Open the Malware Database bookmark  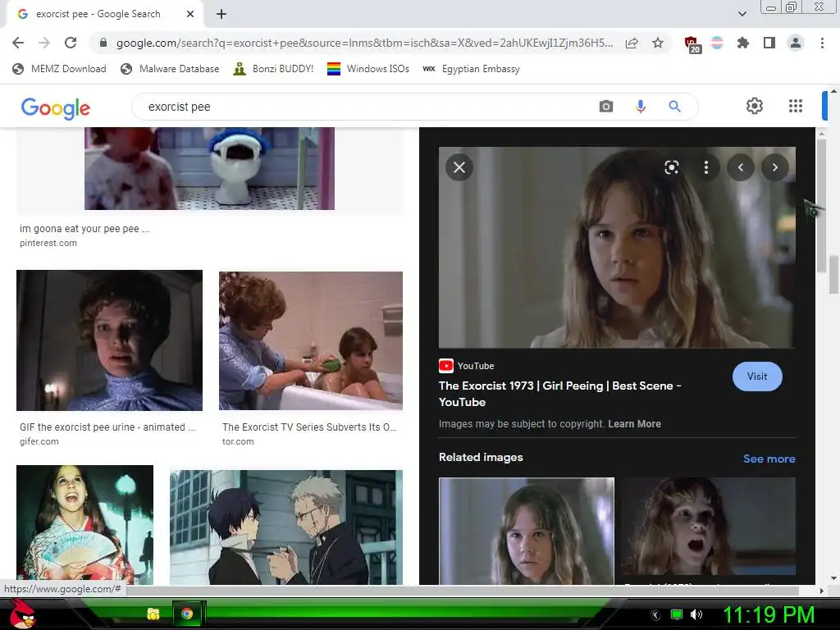point(170,69)
